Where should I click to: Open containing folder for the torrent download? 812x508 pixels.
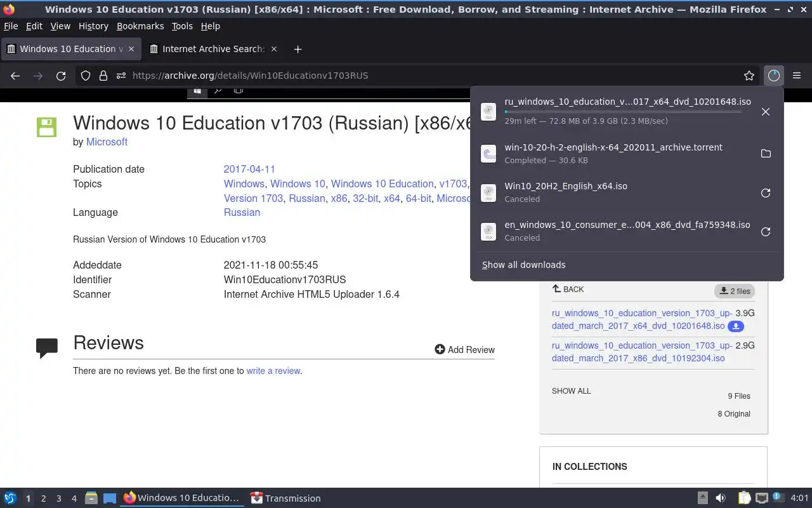pos(766,154)
